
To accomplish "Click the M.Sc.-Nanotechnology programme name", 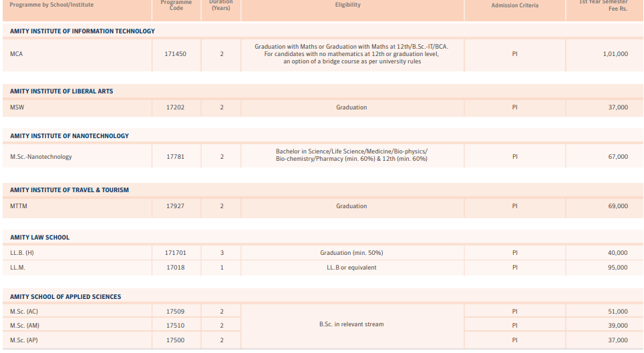I will pos(41,157).
